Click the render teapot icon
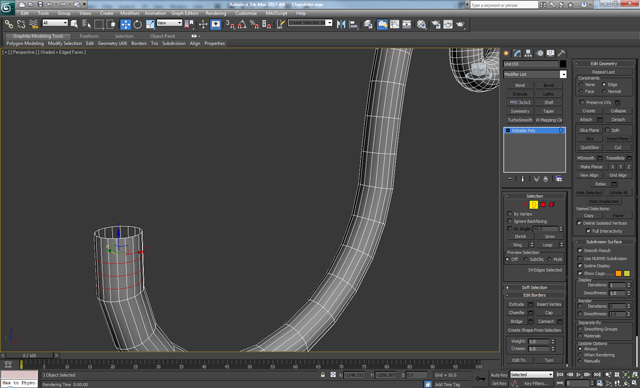Viewport: 640px width, 388px height. click(x=460, y=24)
